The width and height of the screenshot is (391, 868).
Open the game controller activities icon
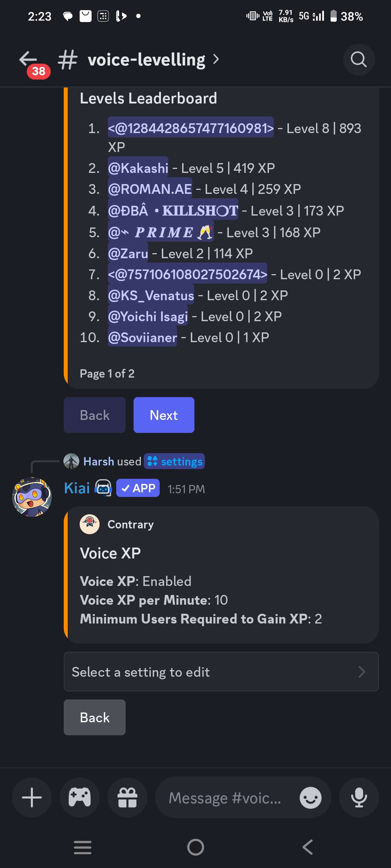pyautogui.click(x=80, y=797)
